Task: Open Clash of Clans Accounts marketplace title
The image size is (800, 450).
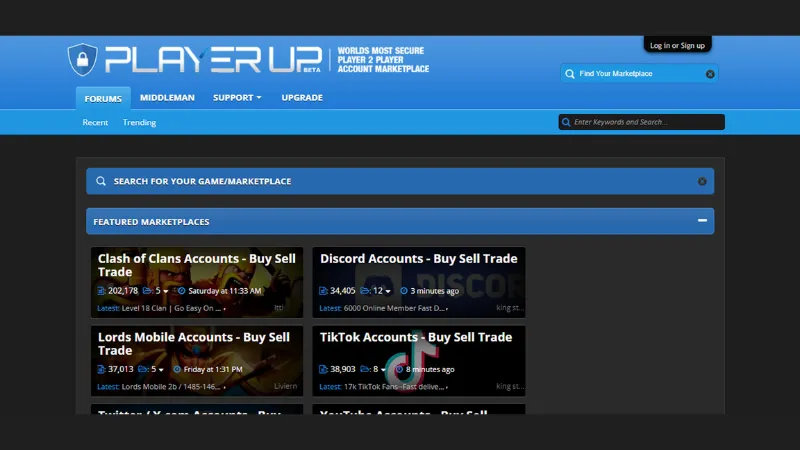Action: [x=196, y=265]
